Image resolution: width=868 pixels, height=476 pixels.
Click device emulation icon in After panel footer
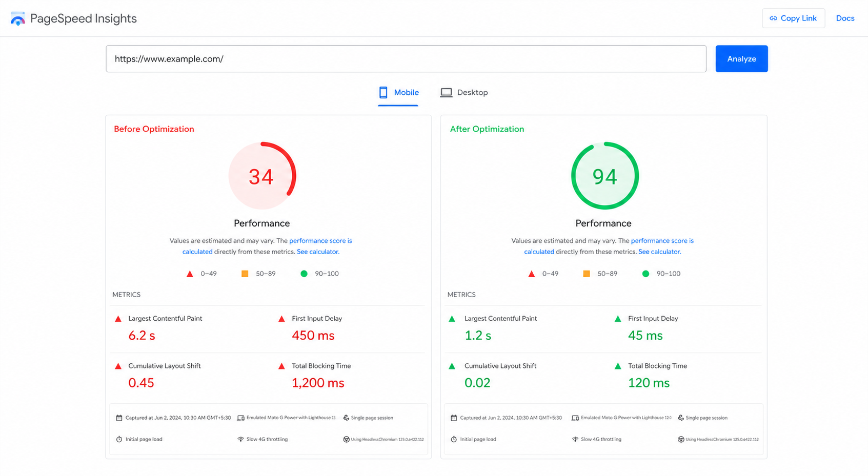(575, 418)
